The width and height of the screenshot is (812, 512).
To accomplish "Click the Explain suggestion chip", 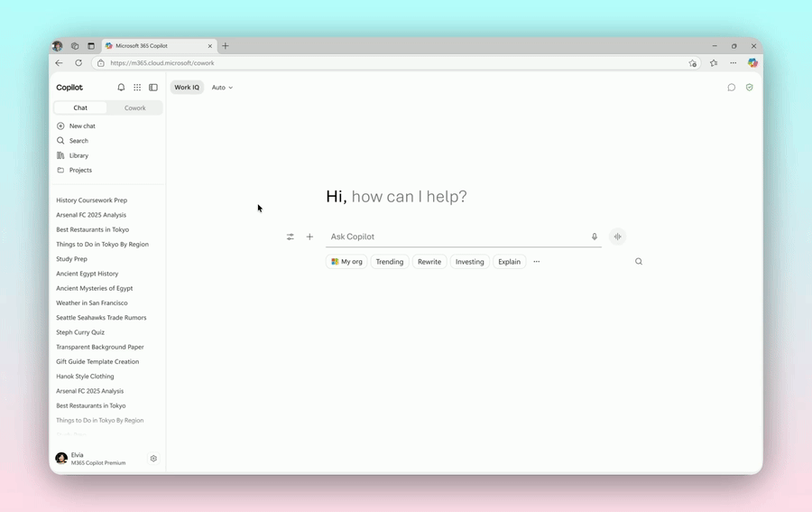I will coord(509,262).
